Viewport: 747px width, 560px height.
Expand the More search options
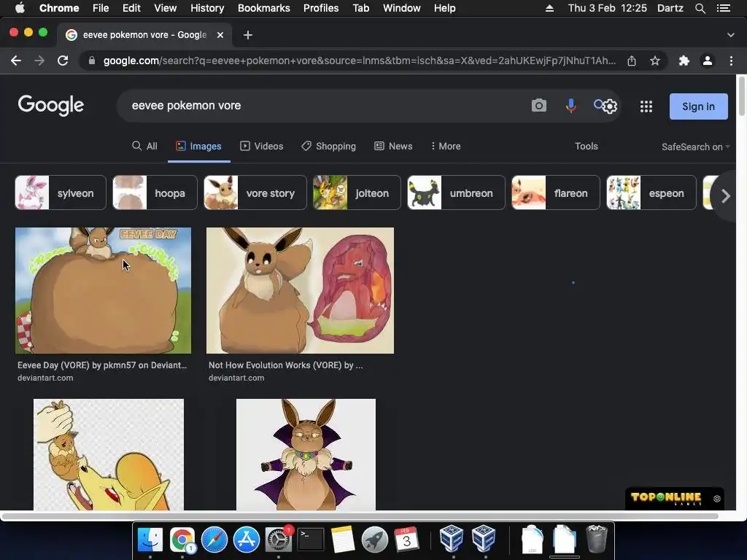(446, 146)
